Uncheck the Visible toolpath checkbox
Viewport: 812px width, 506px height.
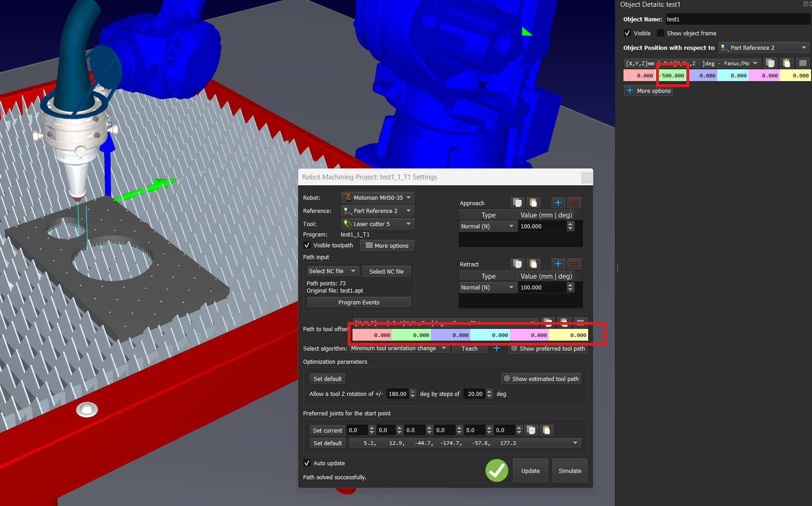pos(307,245)
